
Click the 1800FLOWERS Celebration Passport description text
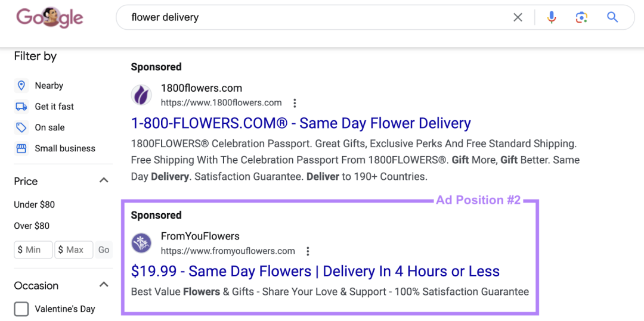click(x=355, y=160)
